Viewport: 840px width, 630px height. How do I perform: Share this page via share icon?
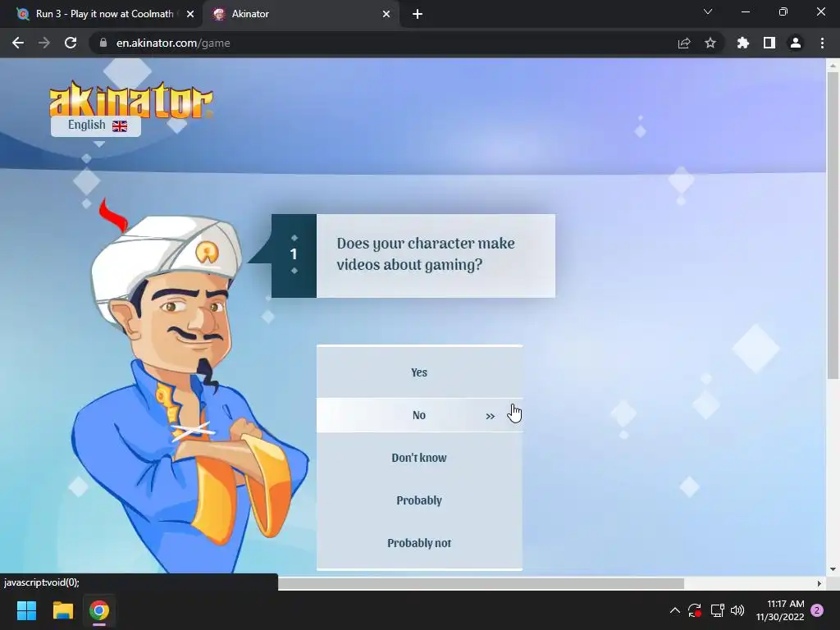(x=684, y=43)
